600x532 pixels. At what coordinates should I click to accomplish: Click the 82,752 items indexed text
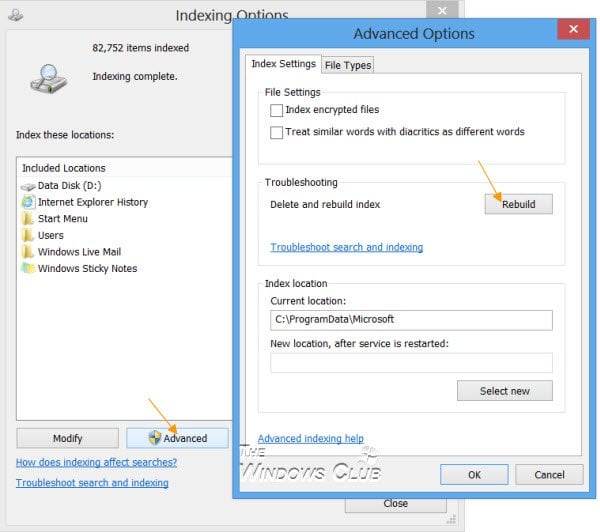(x=140, y=48)
